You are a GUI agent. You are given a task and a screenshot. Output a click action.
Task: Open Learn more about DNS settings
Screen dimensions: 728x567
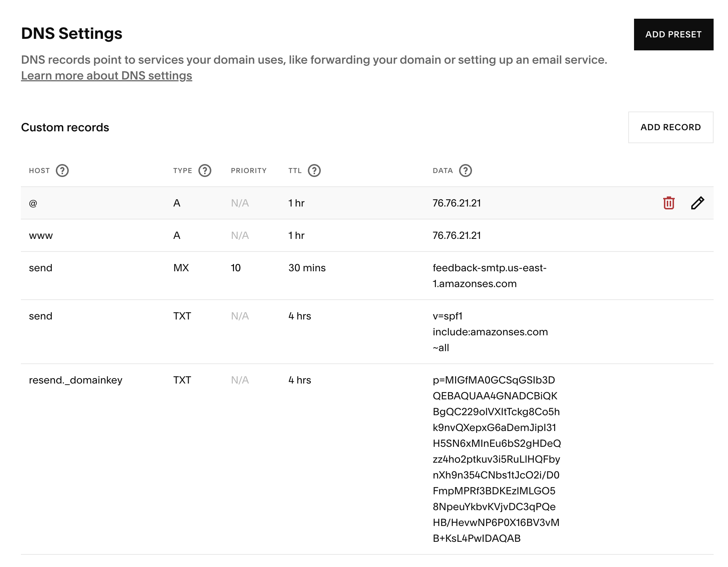(107, 76)
